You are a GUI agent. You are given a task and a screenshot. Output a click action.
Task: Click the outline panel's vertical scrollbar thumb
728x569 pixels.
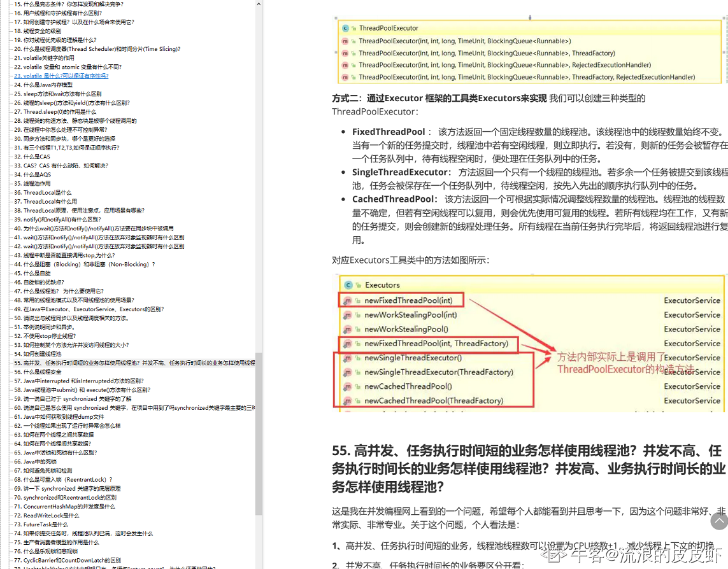(259, 434)
